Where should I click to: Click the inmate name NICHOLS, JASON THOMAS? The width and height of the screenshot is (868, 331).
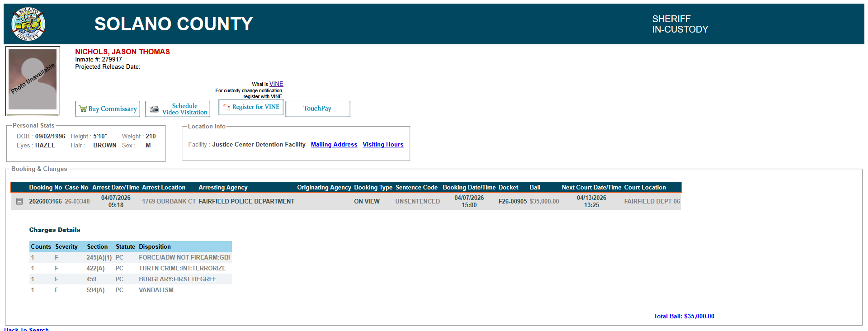123,52
